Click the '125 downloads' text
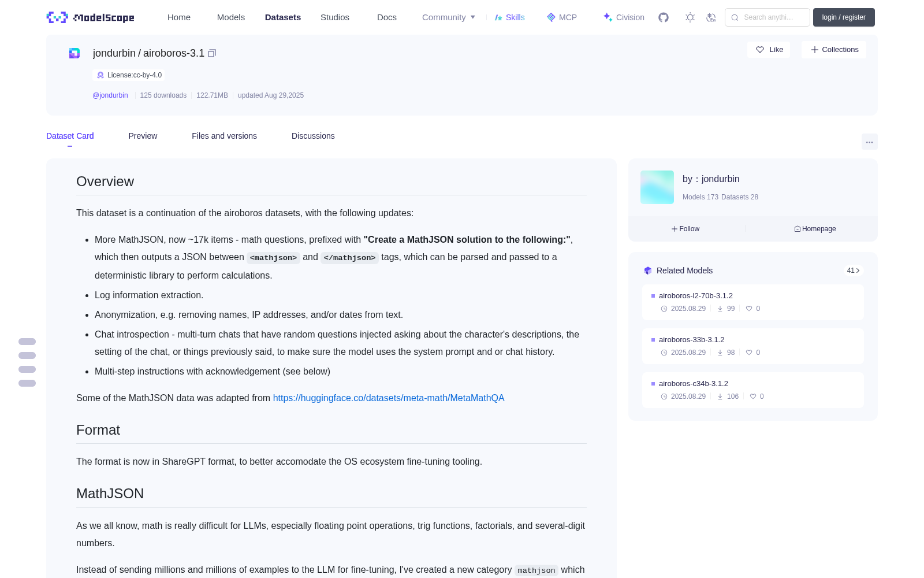Screen dimensions: 924x578 (x=163, y=95)
